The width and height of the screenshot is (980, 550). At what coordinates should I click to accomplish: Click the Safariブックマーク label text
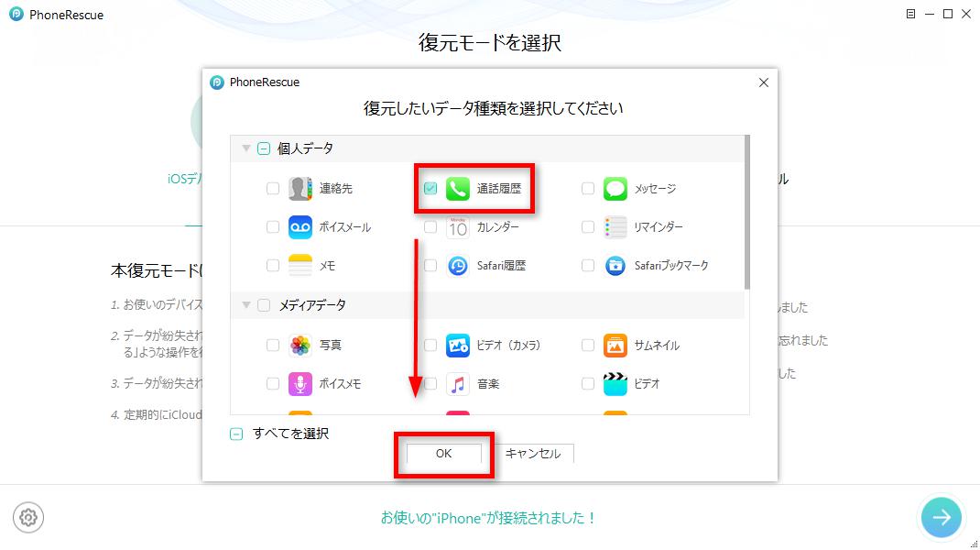click(x=671, y=266)
